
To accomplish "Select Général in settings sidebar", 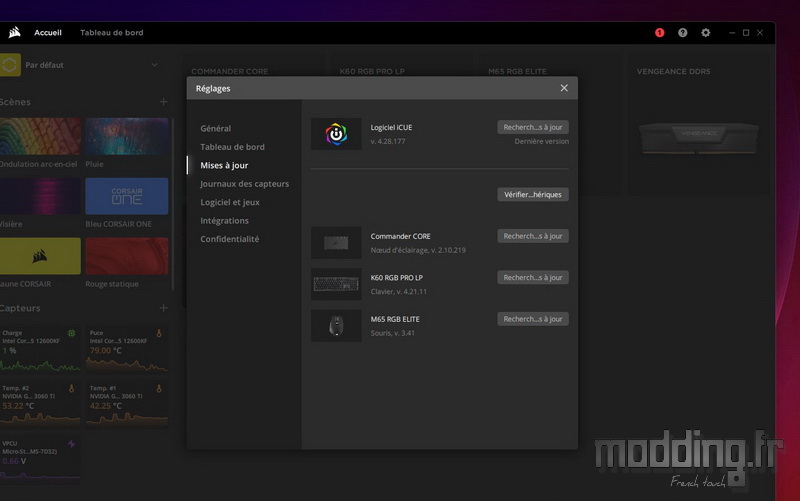I will (x=215, y=129).
